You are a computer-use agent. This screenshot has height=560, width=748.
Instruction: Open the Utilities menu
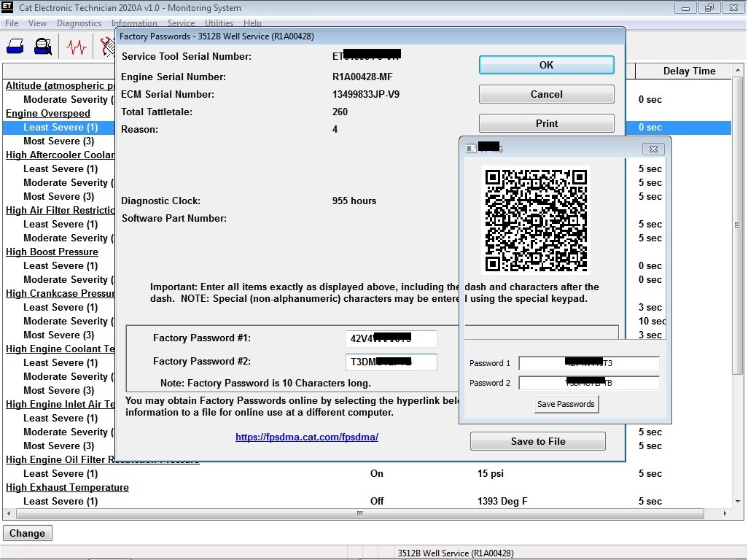coord(219,23)
